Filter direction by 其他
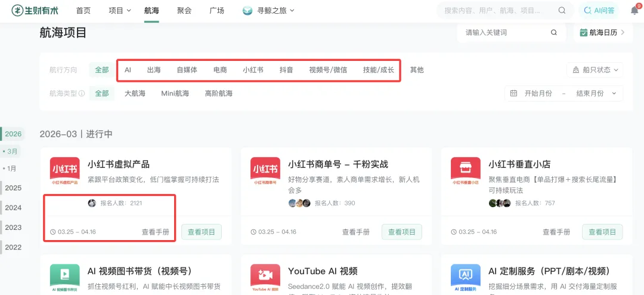 click(x=416, y=70)
